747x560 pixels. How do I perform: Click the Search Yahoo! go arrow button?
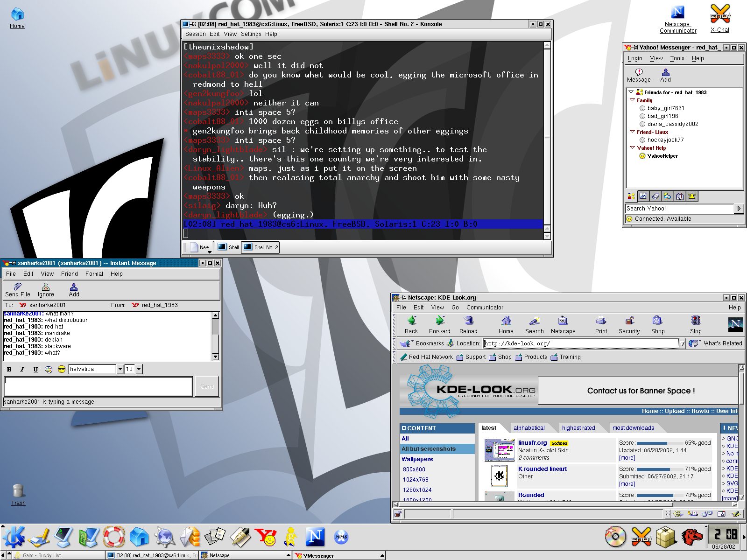pyautogui.click(x=739, y=209)
